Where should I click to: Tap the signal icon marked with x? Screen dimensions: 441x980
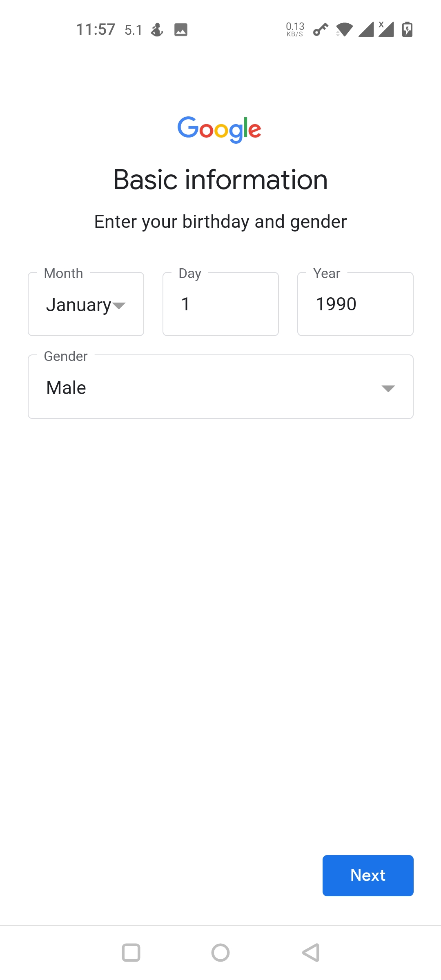click(x=386, y=29)
